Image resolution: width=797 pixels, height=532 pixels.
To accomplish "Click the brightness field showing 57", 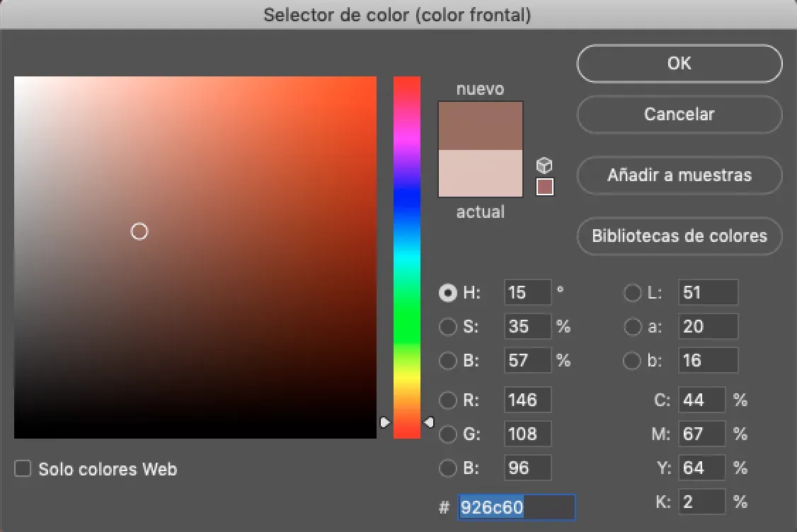I will point(527,360).
